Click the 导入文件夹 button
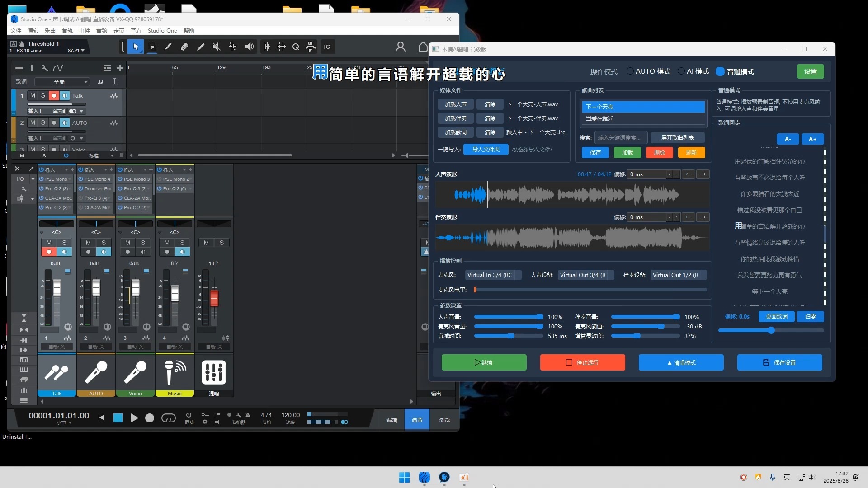Image resolution: width=868 pixels, height=488 pixels. (x=486, y=150)
